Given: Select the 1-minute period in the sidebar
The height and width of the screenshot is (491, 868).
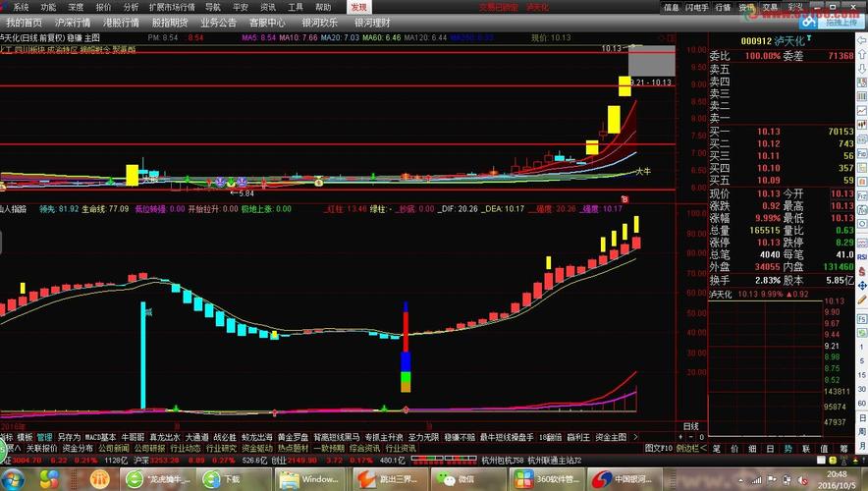Looking at the screenshot, I should pyautogui.click(x=862, y=347).
